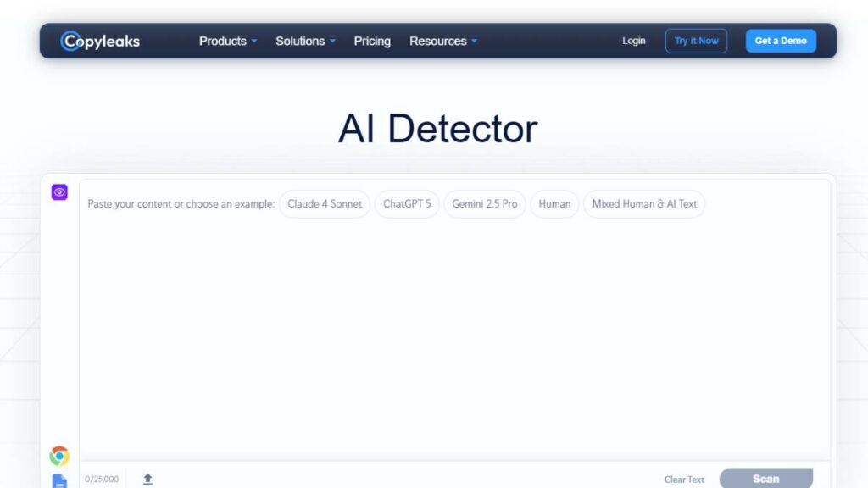Click the file upload icon

[147, 479]
